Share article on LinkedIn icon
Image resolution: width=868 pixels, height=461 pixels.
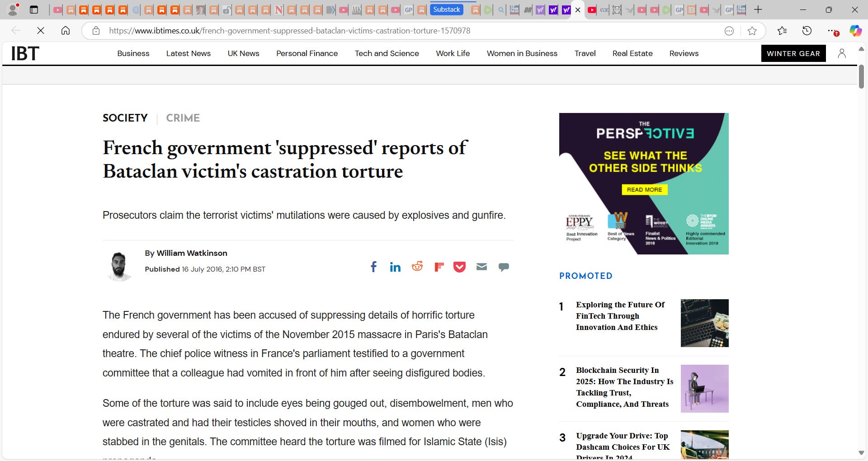pyautogui.click(x=395, y=267)
